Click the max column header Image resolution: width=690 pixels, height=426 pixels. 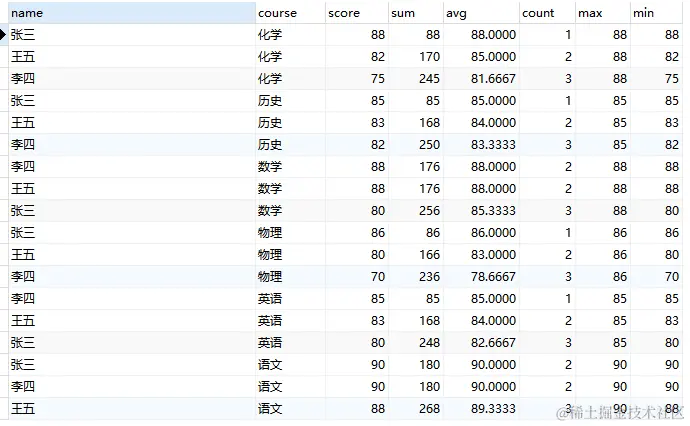[x=602, y=13]
